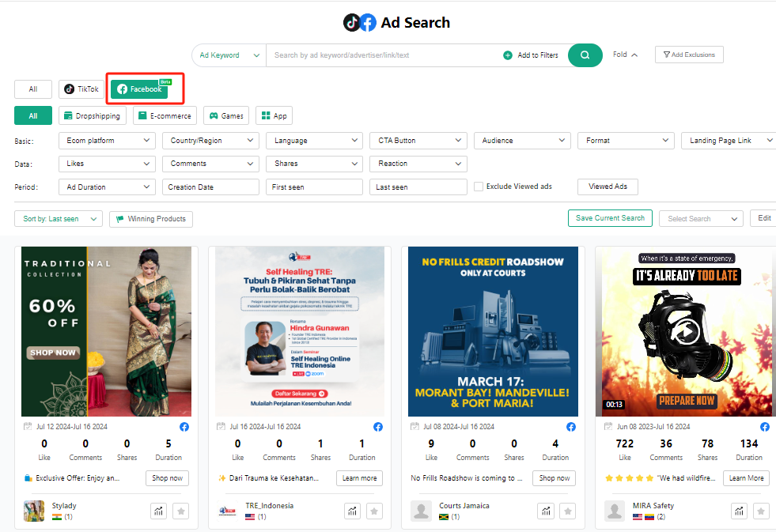The width and height of the screenshot is (776, 532).
Task: Switch to the Facebook platform tab
Action: [x=139, y=89]
